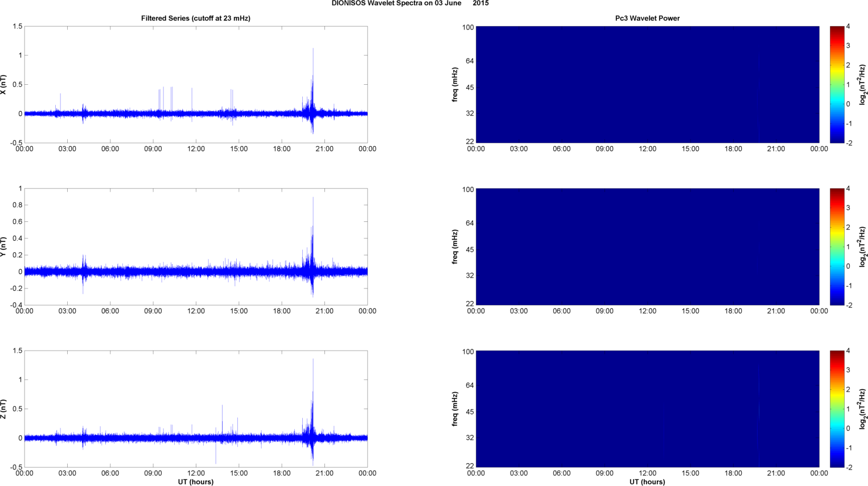Click the 'Z (nT)' vertical axis label
Image resolution: width=868 pixels, height=486 pixels.
click(x=3, y=409)
